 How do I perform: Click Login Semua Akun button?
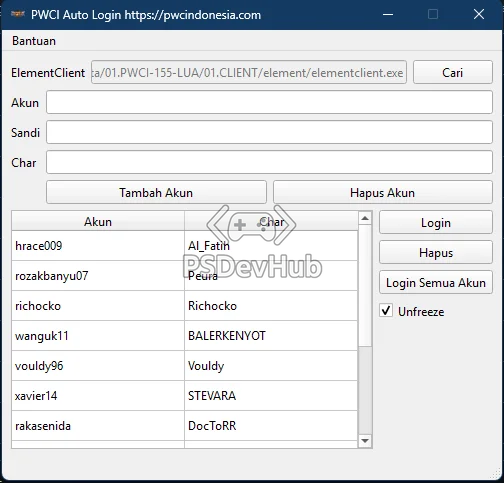click(x=436, y=282)
